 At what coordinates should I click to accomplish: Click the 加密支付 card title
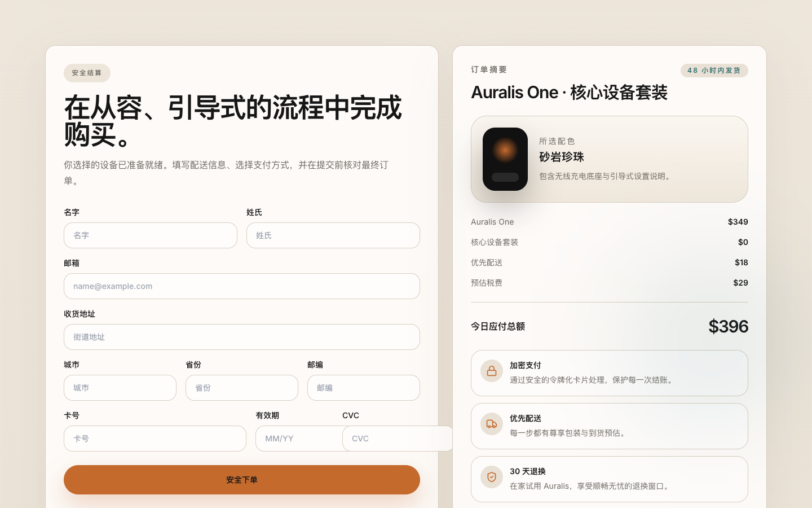526,365
